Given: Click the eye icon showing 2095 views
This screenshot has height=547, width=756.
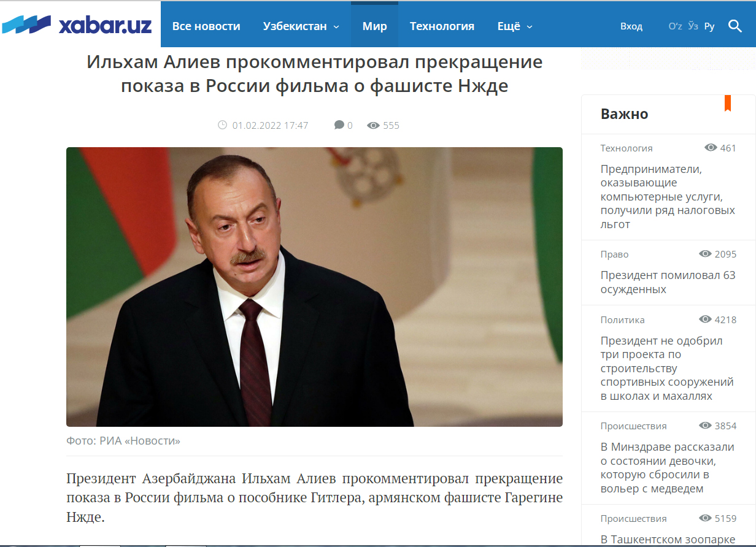Looking at the screenshot, I should (x=705, y=254).
